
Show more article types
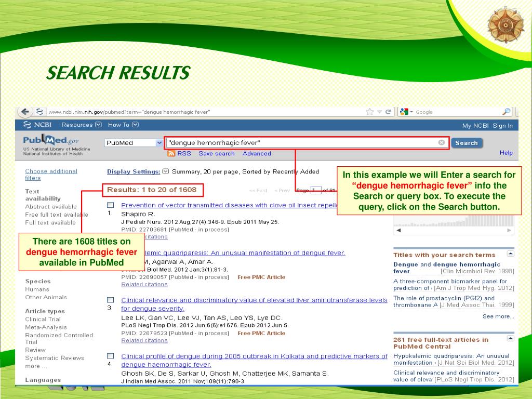[x=36, y=366]
